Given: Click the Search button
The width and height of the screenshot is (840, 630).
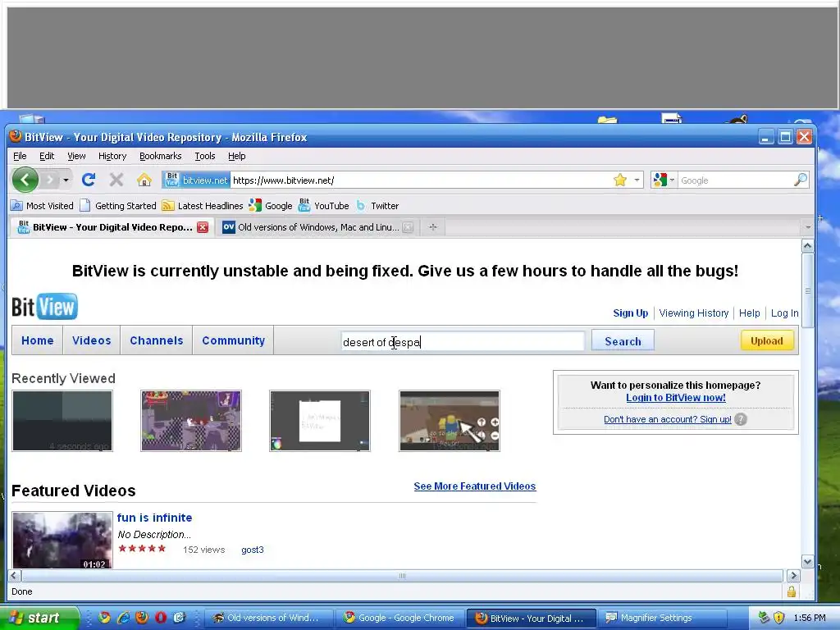Looking at the screenshot, I should click(x=623, y=341).
